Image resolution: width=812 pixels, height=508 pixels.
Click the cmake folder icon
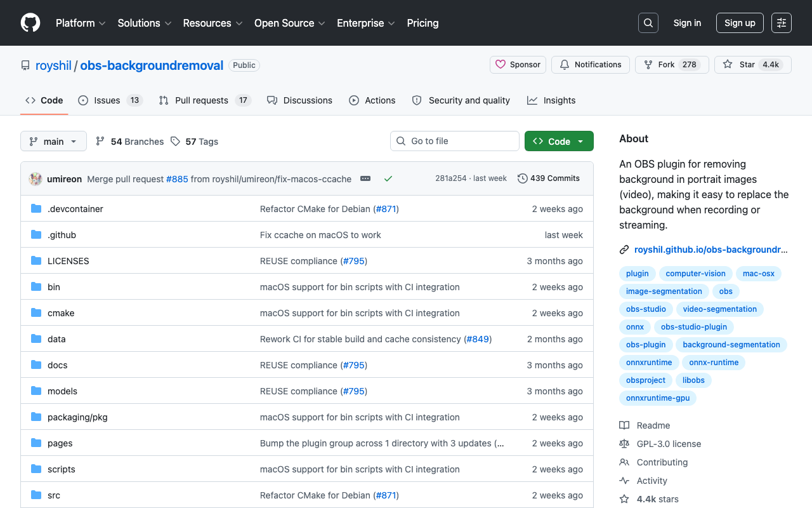coord(36,313)
